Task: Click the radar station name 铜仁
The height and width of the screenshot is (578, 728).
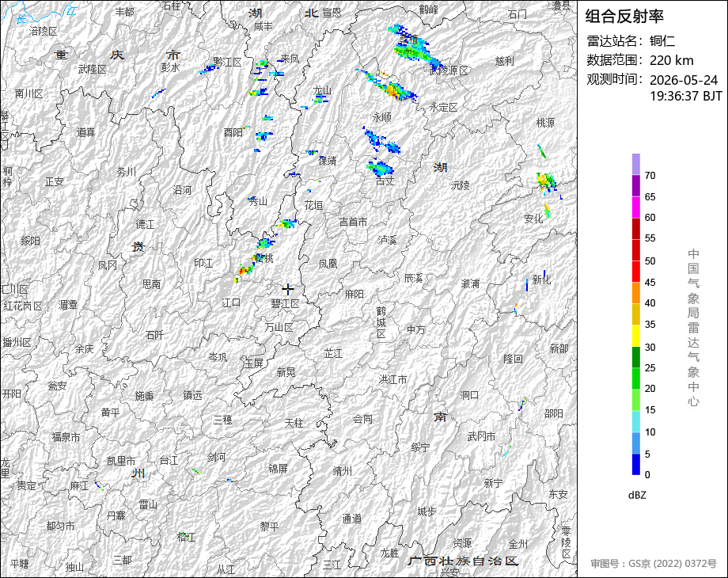Action: [x=662, y=41]
